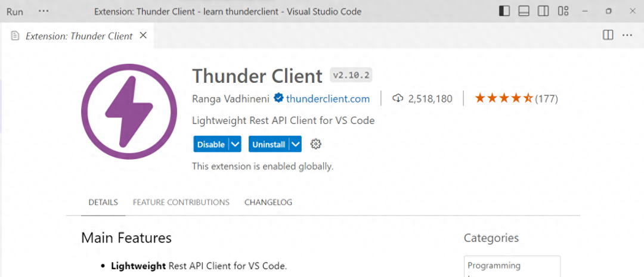This screenshot has height=277, width=644.
Task: Click the (177) ratings count
Action: [546, 98]
